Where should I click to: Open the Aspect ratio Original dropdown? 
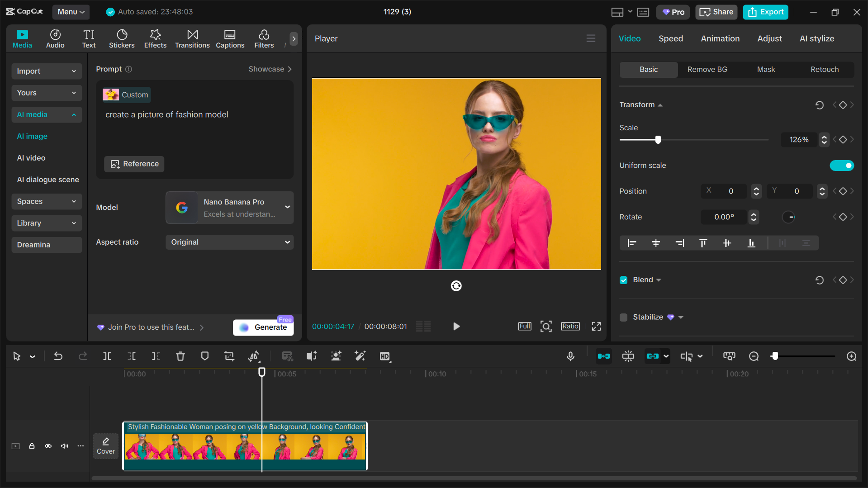coord(229,242)
